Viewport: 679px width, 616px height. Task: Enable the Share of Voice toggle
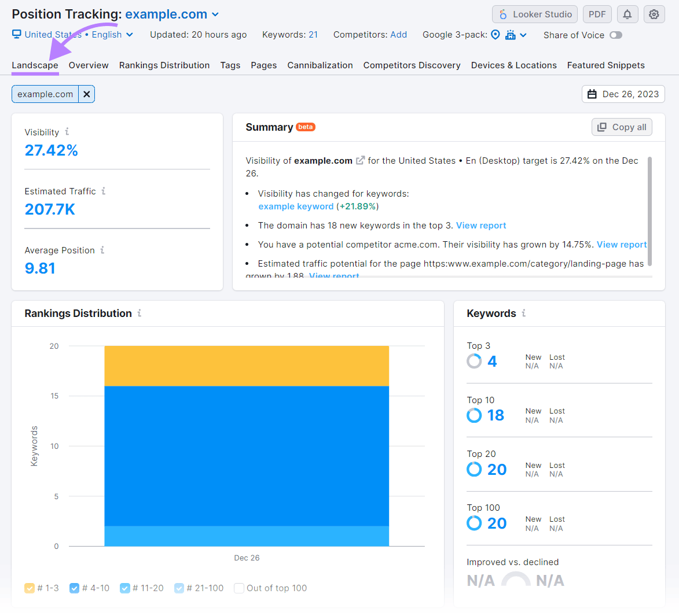pos(616,35)
